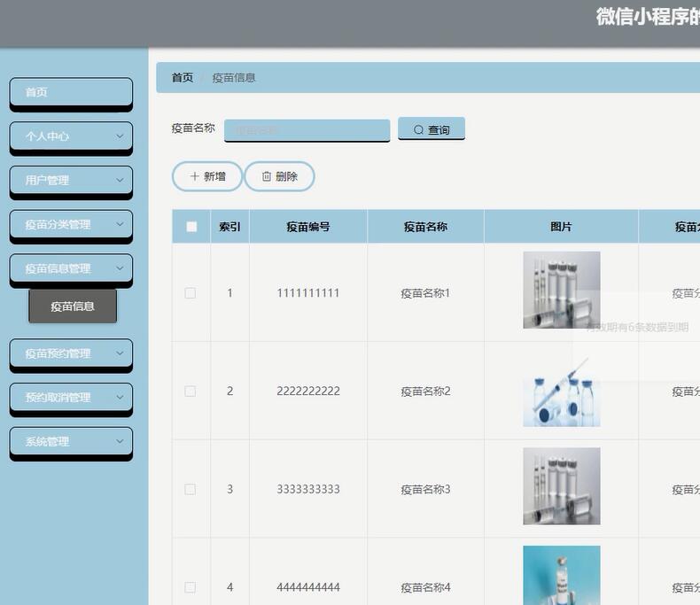Collapse the 疫苗信息管理 menu chevron
This screenshot has width=700, height=605.
[x=120, y=268]
